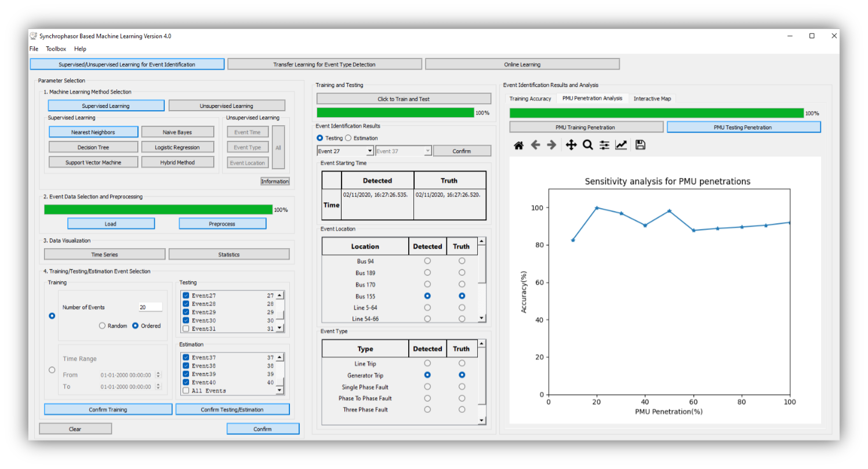The width and height of the screenshot is (868, 469).
Task: Click the back arrow in plot toolbar
Action: click(x=535, y=145)
